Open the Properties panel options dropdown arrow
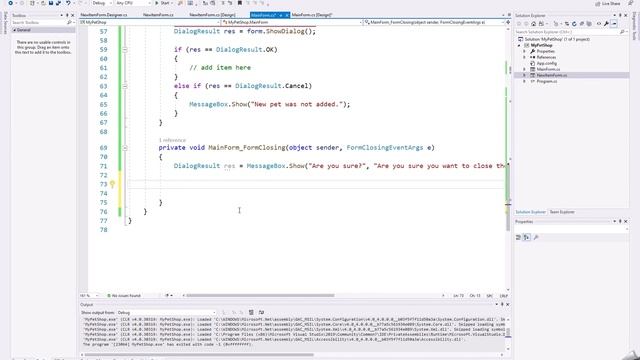The height and width of the screenshot is (360, 640). 614,222
